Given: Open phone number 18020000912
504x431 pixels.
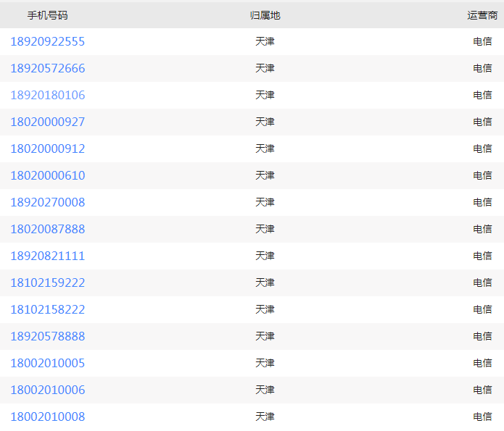Looking at the screenshot, I should [48, 148].
